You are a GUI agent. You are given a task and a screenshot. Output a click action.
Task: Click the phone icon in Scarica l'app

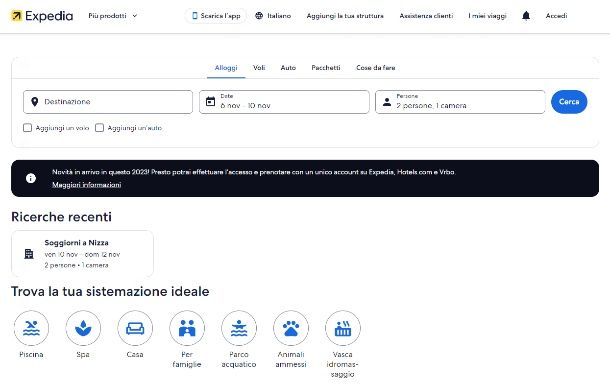[x=195, y=16]
